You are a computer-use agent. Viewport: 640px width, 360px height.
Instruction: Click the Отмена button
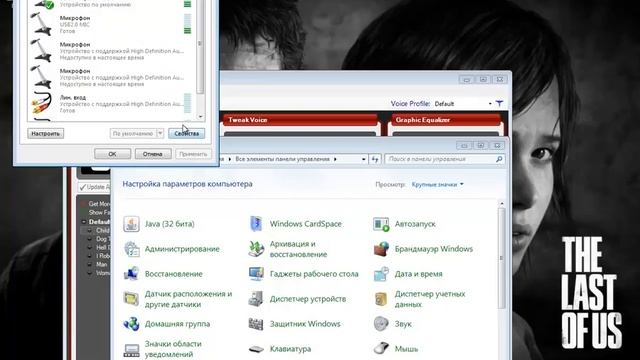tap(153, 154)
